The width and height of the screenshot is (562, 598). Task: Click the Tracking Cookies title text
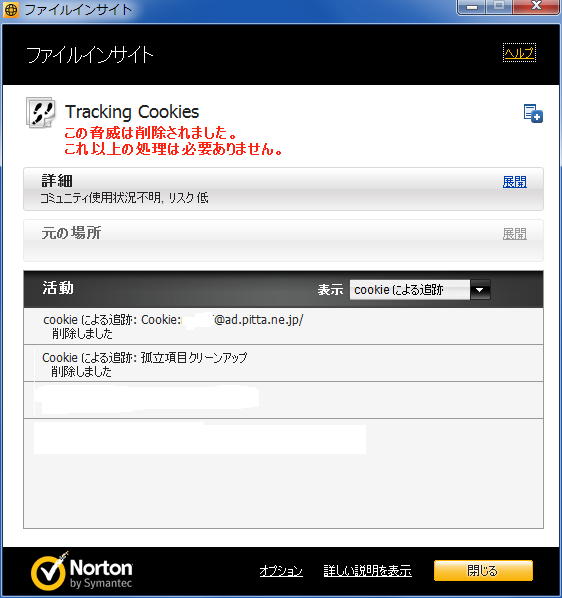[132, 112]
